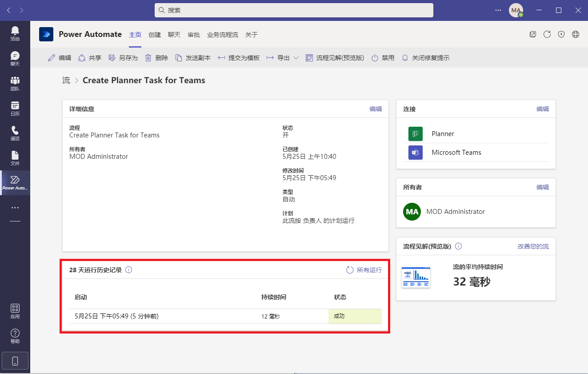The height and width of the screenshot is (374, 588).
Task: Click the 导出 toolbar button
Action: 278,58
